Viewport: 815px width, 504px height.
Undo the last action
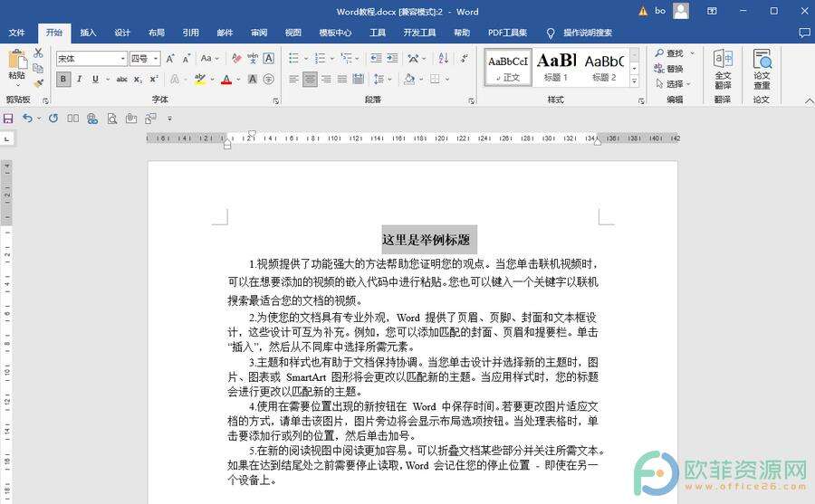[x=27, y=119]
